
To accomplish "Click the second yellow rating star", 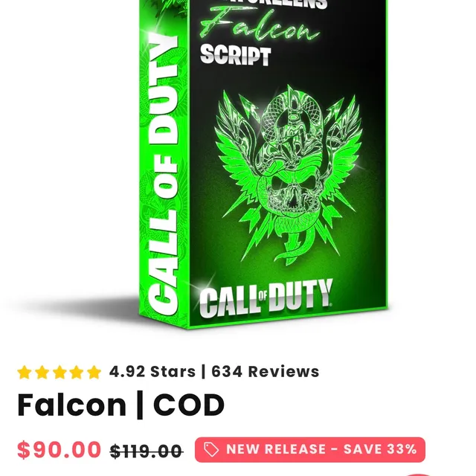I will click(x=42, y=372).
